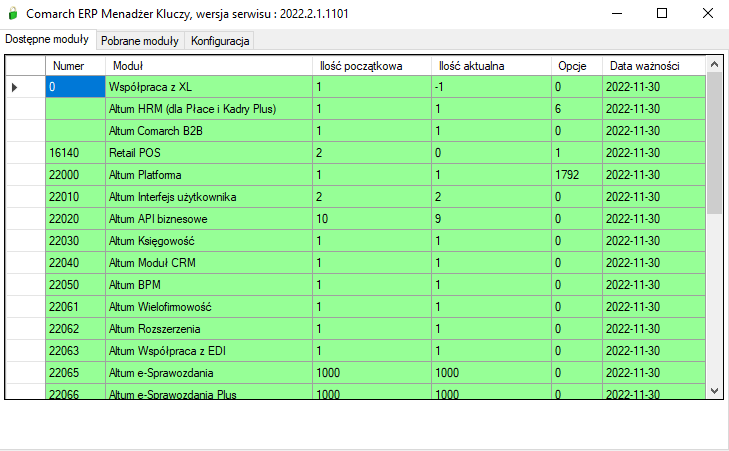Select the Altum Moduł CRM cell
729x451 pixels.
point(209,263)
